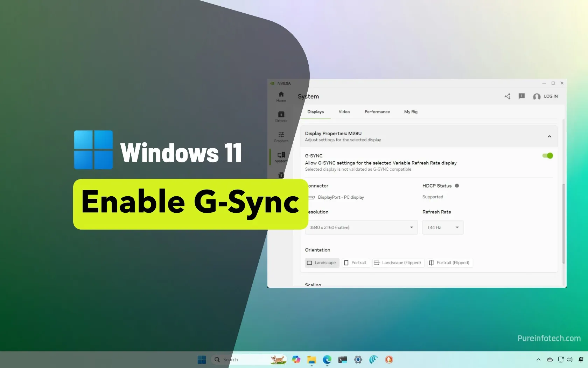
Task: Disable the G-SYNC toggle
Action: tap(547, 156)
